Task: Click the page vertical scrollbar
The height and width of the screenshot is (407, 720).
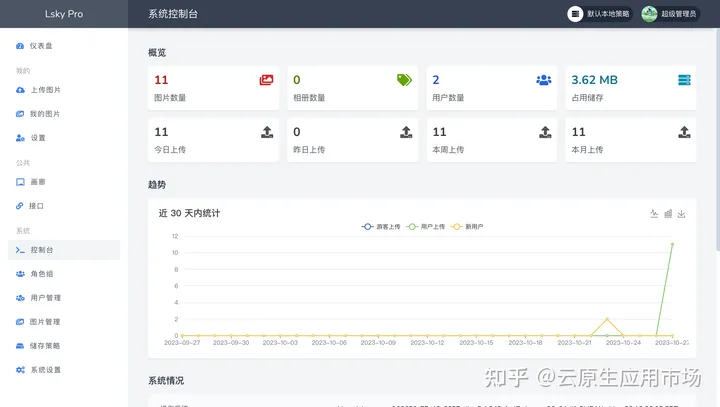Action: point(718,140)
